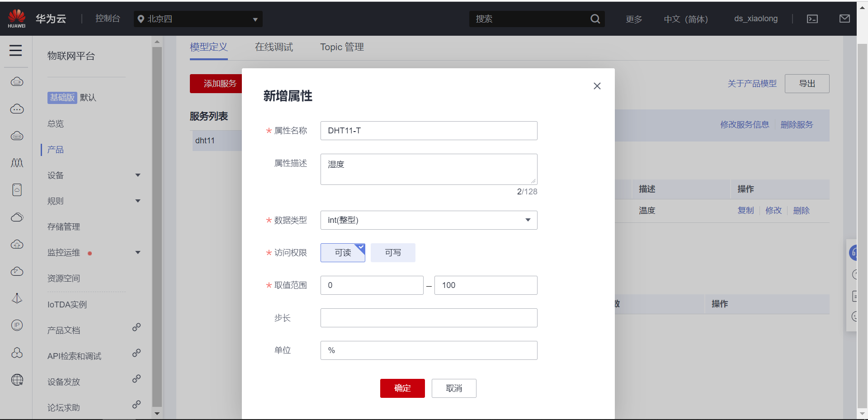Focus the 属性描述 text area
Screen dimensions: 868x420
pyautogui.click(x=429, y=169)
